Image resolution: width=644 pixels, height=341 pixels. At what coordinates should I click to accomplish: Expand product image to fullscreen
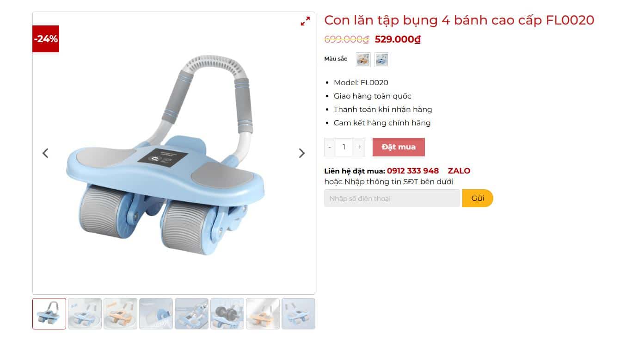tap(305, 21)
